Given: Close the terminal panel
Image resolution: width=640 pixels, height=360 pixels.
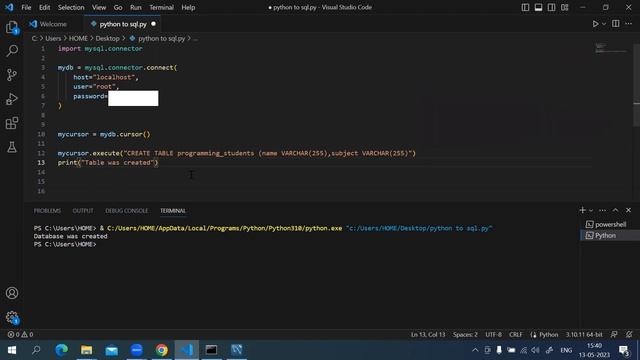Looking at the screenshot, I should pos(629,210).
